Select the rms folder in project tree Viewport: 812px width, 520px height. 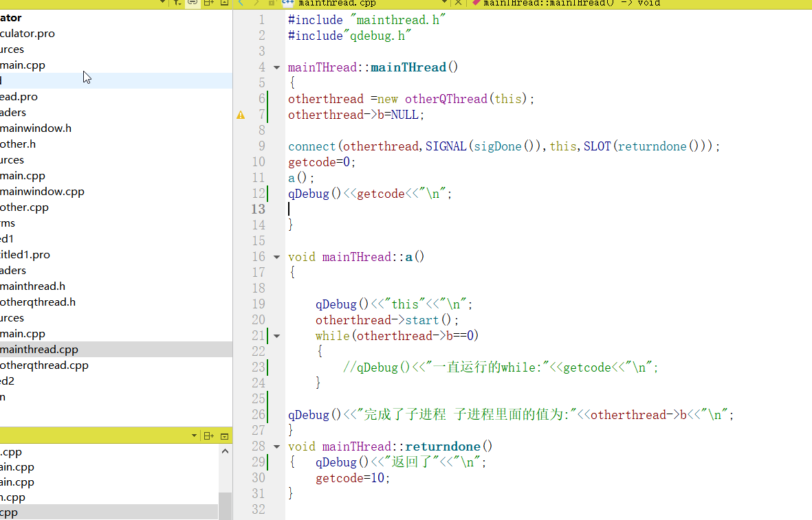tap(8, 223)
